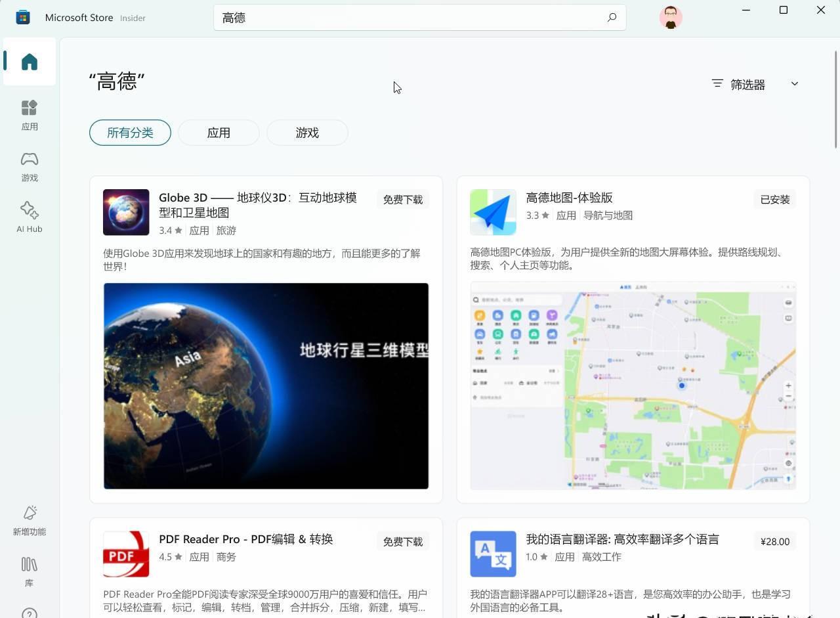Image resolution: width=840 pixels, height=618 pixels.
Task: Click the vertical scrollbar on right
Action: (836, 99)
